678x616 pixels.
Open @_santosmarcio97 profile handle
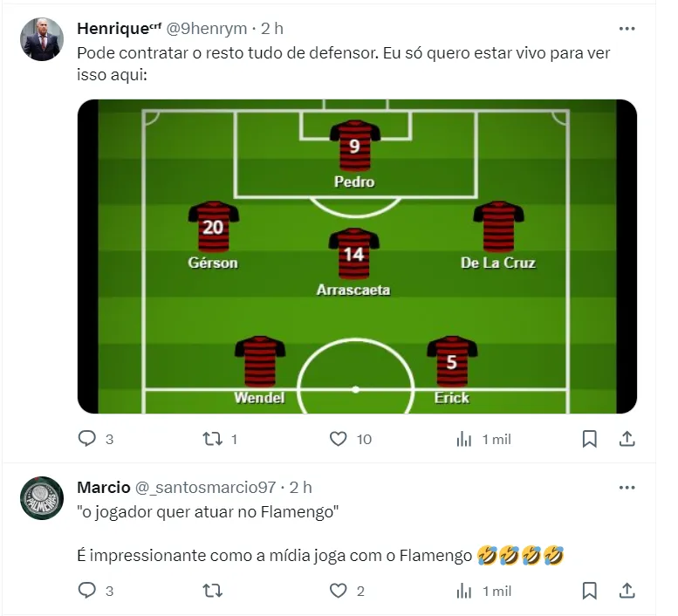click(x=205, y=488)
